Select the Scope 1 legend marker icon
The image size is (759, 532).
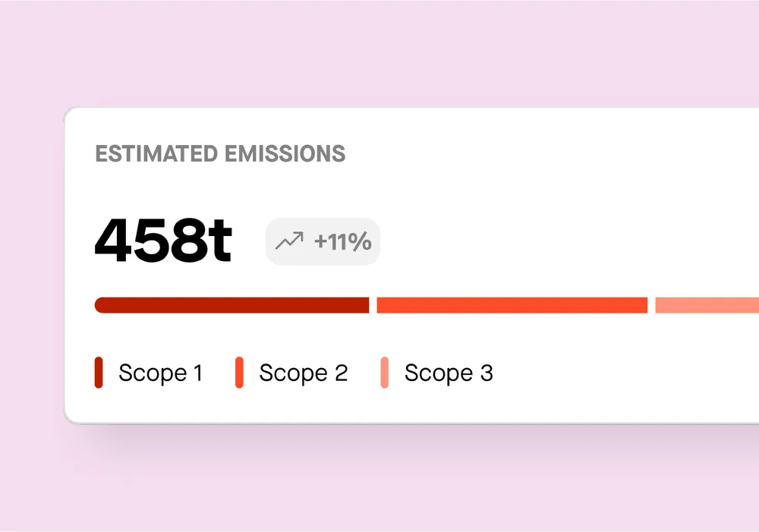(98, 373)
